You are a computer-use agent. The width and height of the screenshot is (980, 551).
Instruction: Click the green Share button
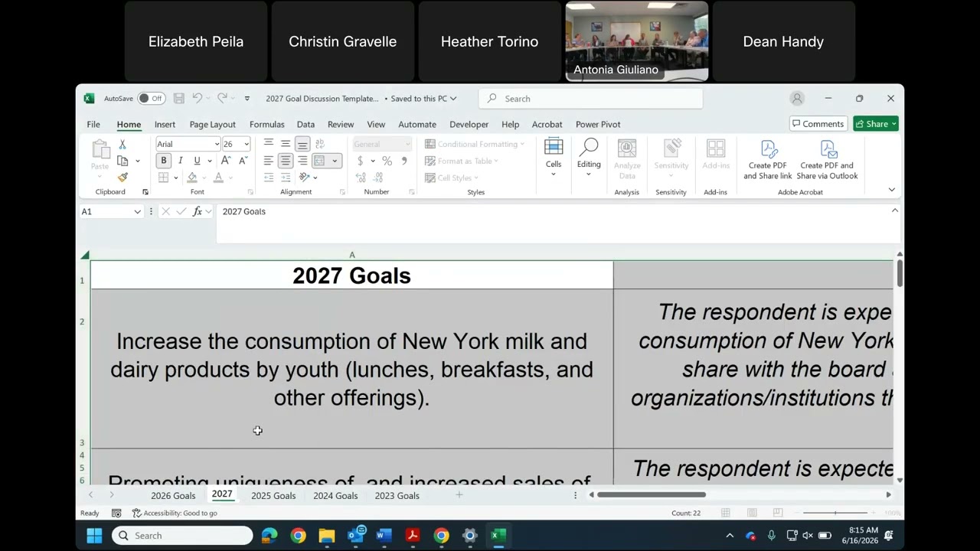click(x=876, y=124)
